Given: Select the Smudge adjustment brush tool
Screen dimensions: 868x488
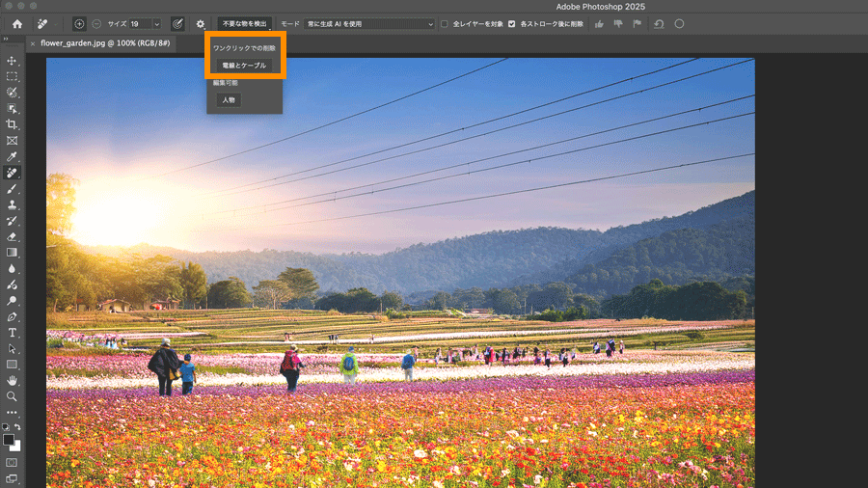Looking at the screenshot, I should 12,285.
